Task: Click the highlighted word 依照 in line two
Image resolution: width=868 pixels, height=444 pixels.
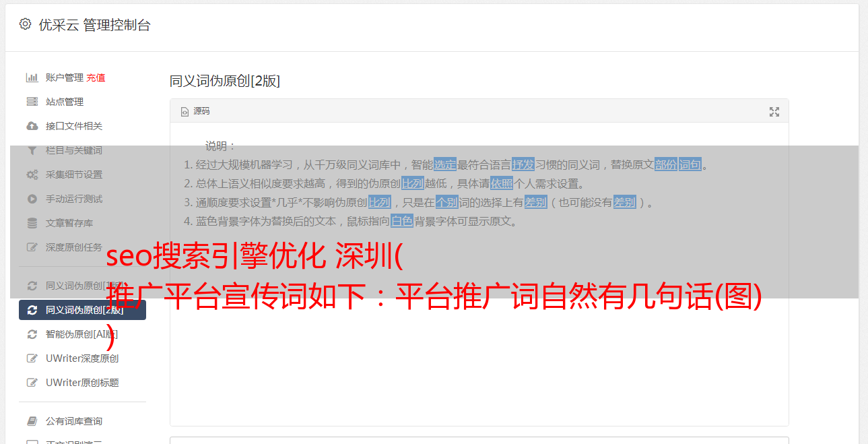Action: tap(502, 183)
